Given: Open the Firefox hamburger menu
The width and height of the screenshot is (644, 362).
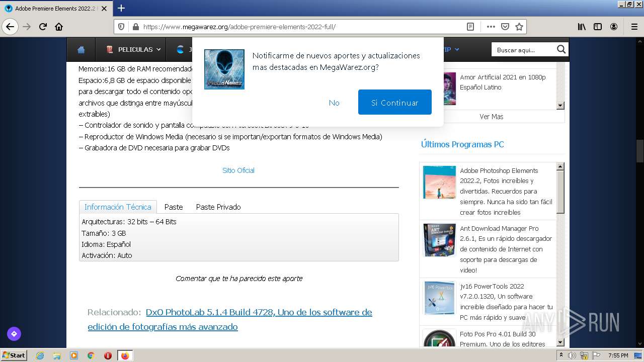Looking at the screenshot, I should [634, 27].
